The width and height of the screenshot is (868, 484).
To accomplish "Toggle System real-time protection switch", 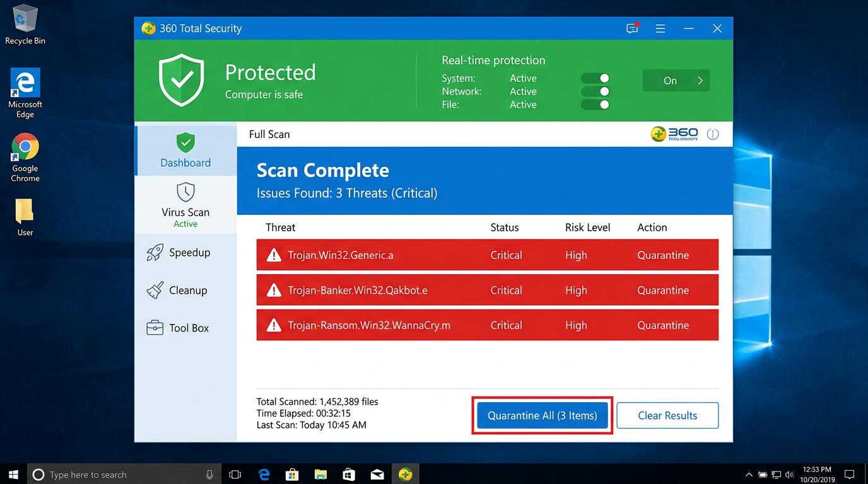I will tap(595, 78).
